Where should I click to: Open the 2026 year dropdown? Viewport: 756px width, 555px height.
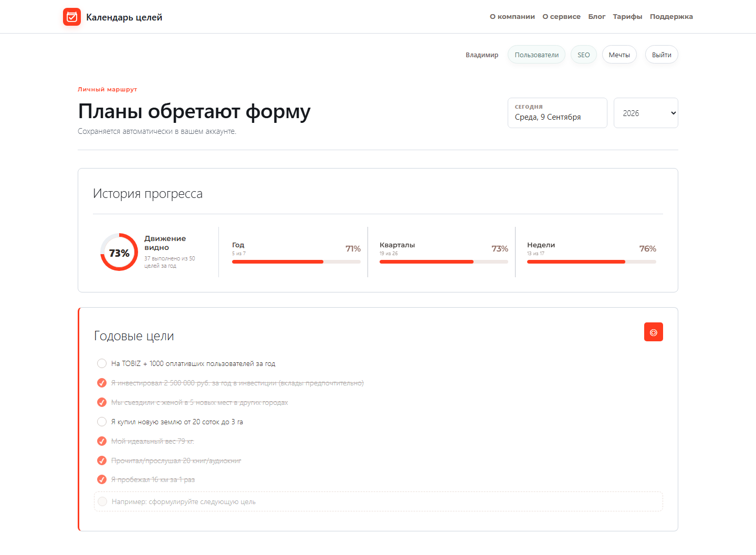[646, 113]
